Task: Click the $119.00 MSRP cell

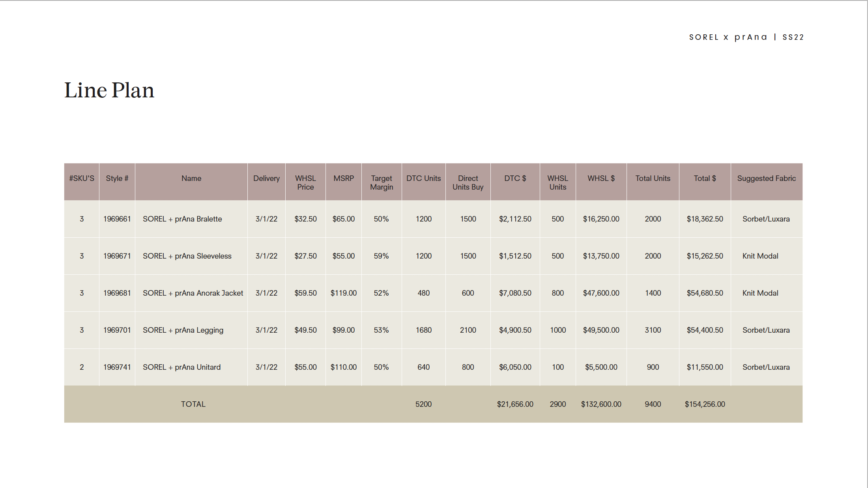Action: coord(343,293)
